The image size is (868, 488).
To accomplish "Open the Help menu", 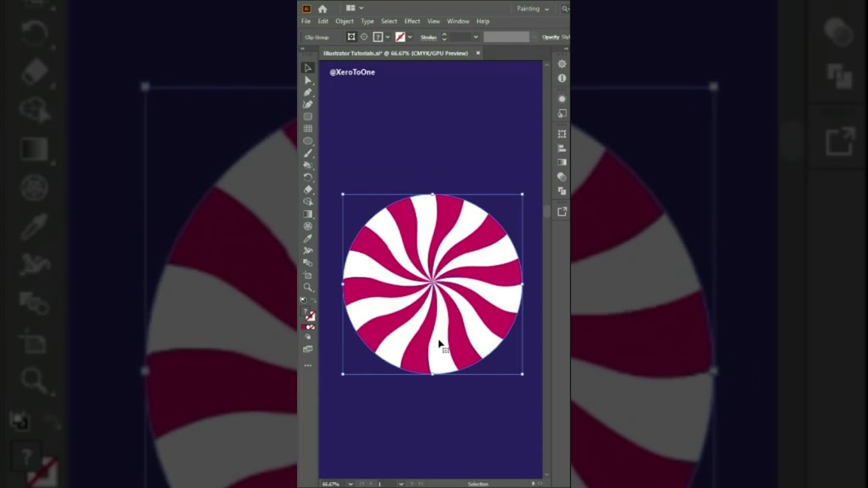I will coord(483,22).
